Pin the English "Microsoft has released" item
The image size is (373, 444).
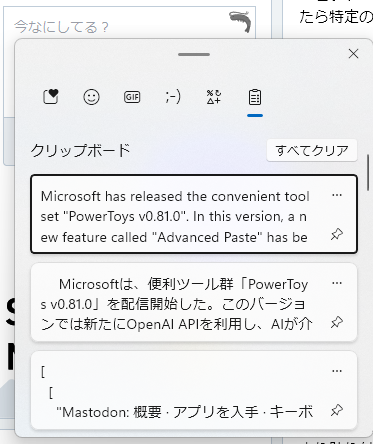337,234
